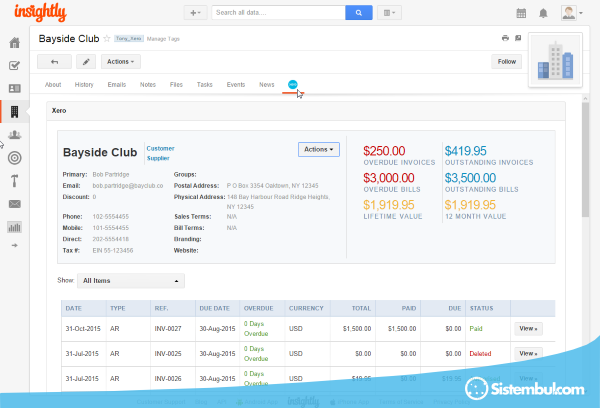
Task: Open the quick add plus dropdown
Action: click(x=195, y=13)
